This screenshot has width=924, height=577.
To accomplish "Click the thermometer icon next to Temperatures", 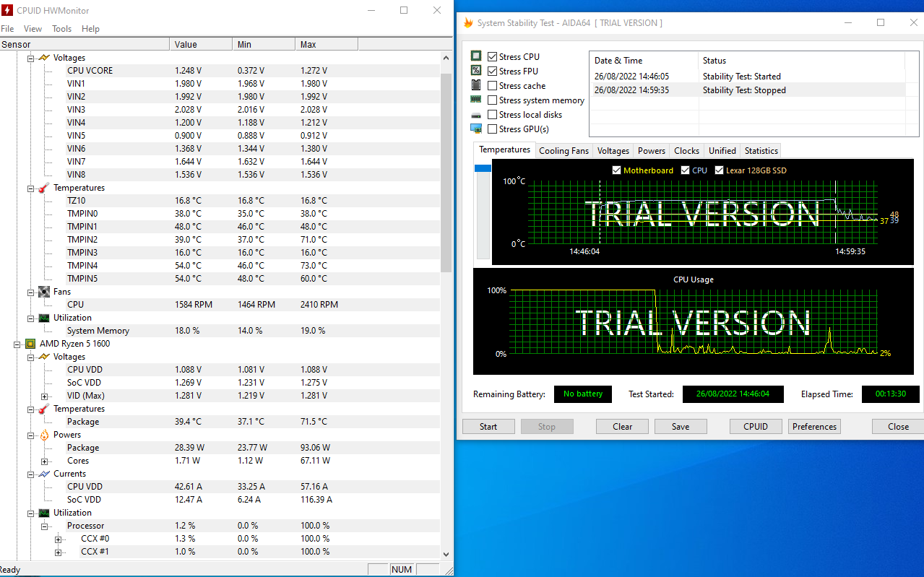I will click(x=43, y=188).
